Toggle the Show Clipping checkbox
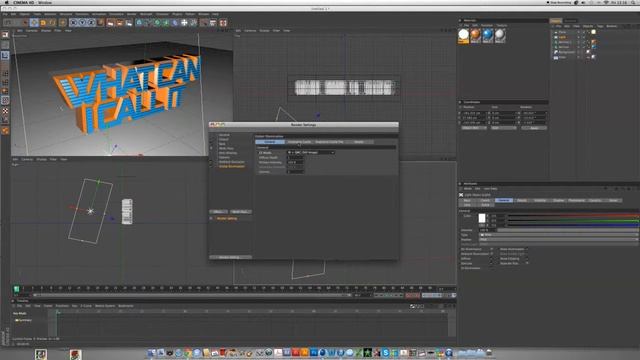640x360 pixels. (x=527, y=259)
